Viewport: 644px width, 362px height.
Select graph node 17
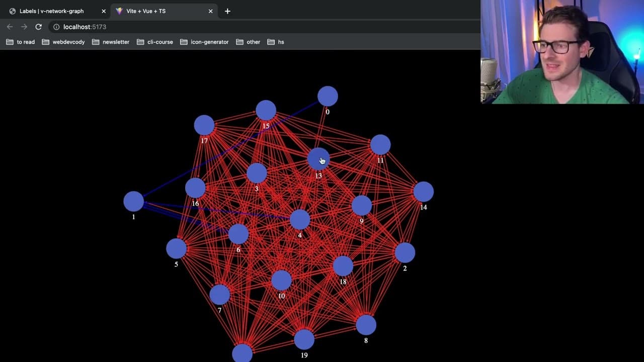click(x=204, y=125)
